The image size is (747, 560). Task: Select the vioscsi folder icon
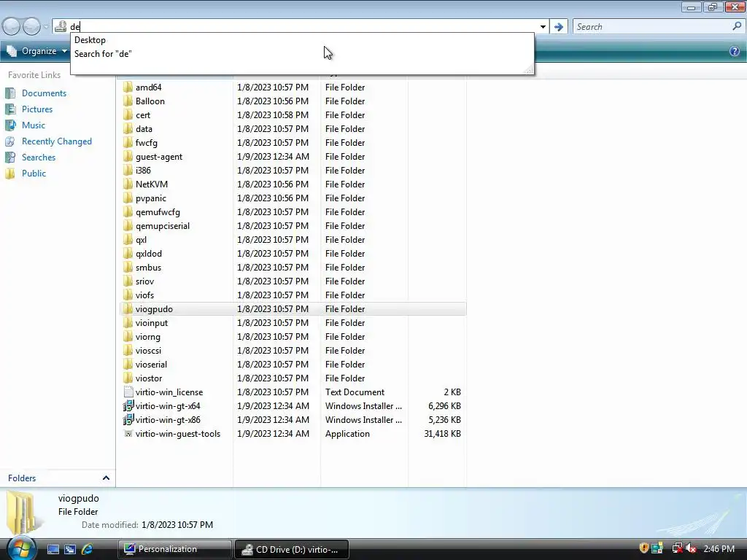[x=128, y=351]
